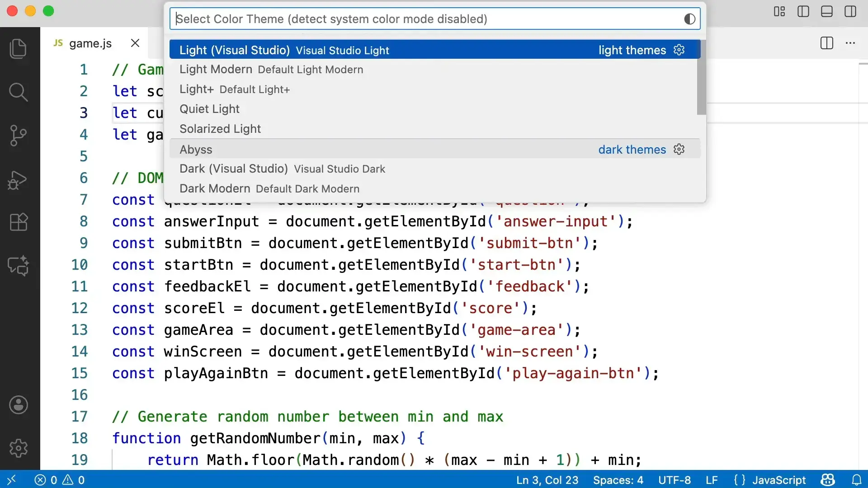Screen dimensions: 868x488
Task: Click the Select Color Theme input field
Action: coord(425,19)
